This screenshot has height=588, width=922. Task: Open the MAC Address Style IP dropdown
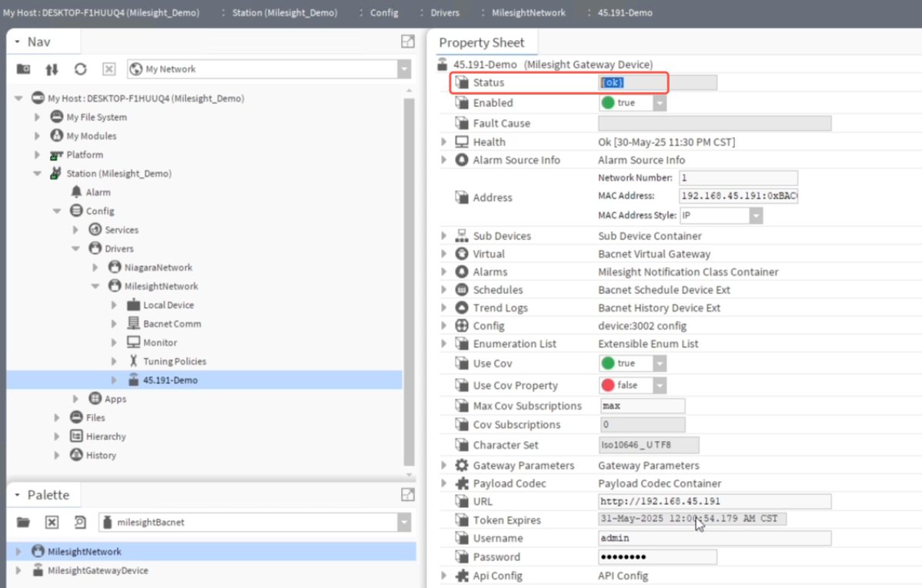click(x=756, y=215)
